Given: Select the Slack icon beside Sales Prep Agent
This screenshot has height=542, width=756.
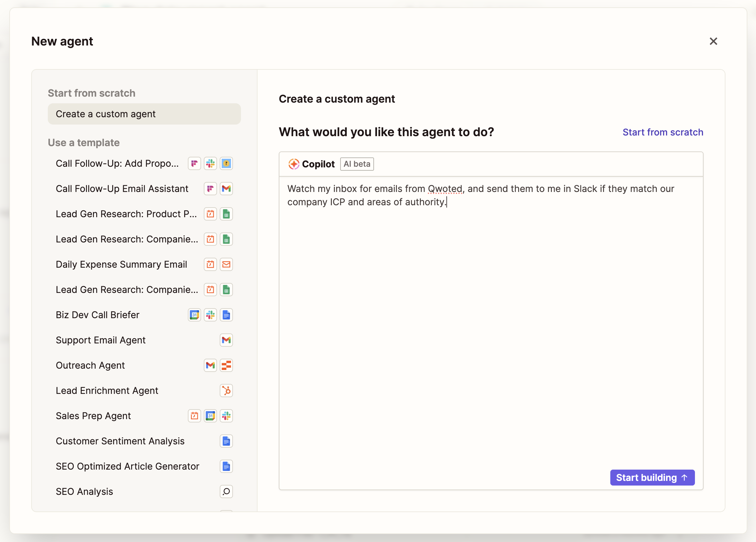Looking at the screenshot, I should coord(226,415).
